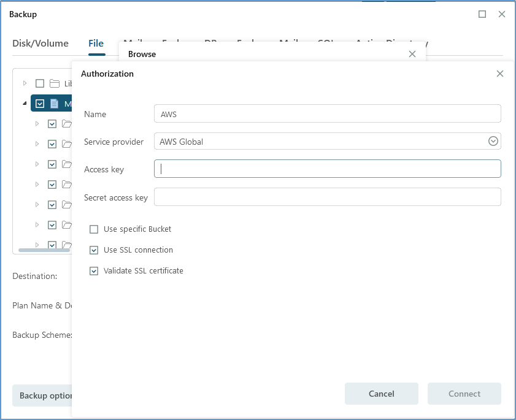Screen dimensions: 516x420
Task: Click document icon on highlighted tree row
Action: [x=55, y=104]
